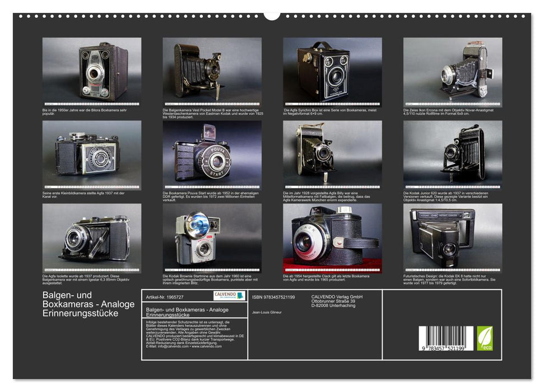Click the green eco leaf logo
The width and height of the screenshot is (544, 392).
coord(485,338)
